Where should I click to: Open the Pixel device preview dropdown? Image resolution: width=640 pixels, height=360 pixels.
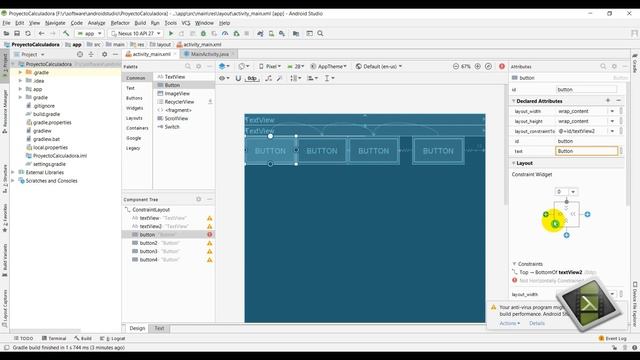(x=270, y=66)
